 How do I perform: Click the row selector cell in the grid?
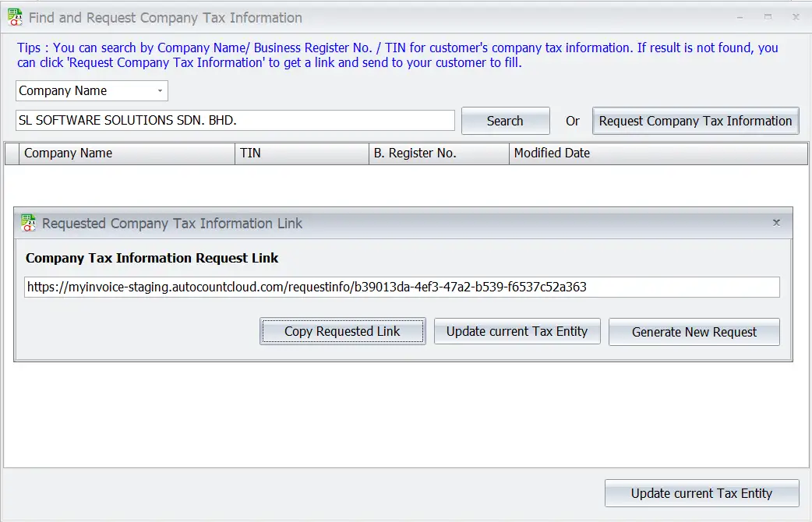10,153
